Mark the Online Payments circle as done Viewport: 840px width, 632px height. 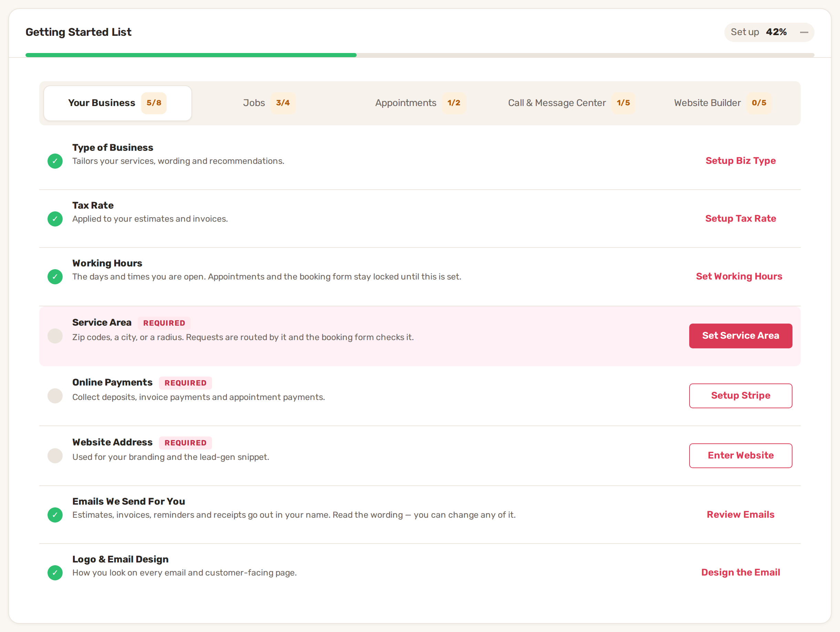tap(55, 396)
